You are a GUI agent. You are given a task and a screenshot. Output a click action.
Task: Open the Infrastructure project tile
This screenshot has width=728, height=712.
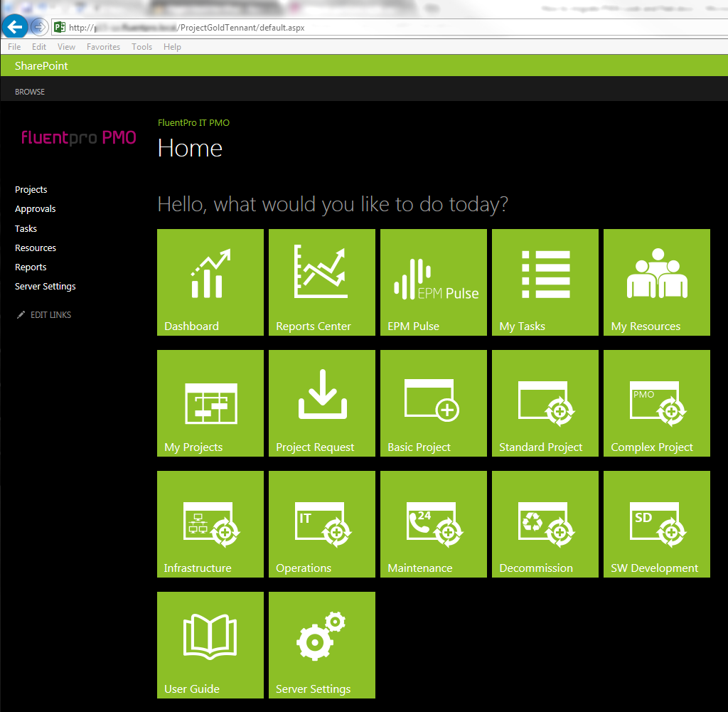pyautogui.click(x=210, y=524)
